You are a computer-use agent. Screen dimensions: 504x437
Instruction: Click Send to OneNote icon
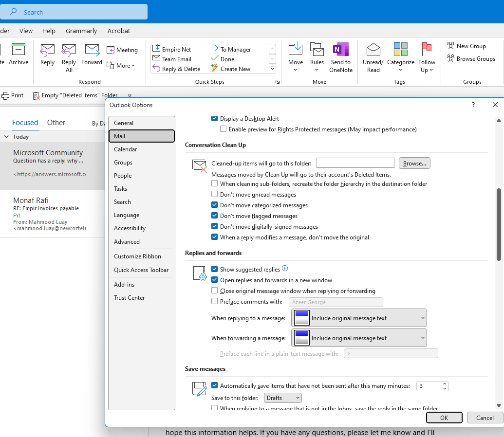[341, 49]
